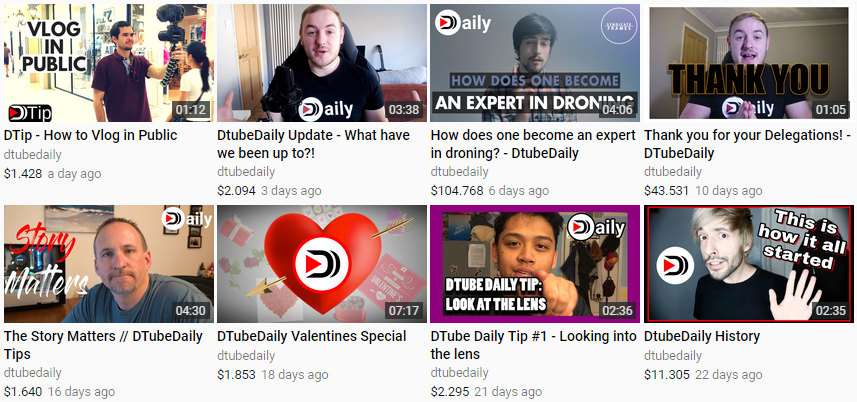Screen dimensions: 857x402
Task: Open the Valentines heart video thumbnail
Action: (x=322, y=264)
